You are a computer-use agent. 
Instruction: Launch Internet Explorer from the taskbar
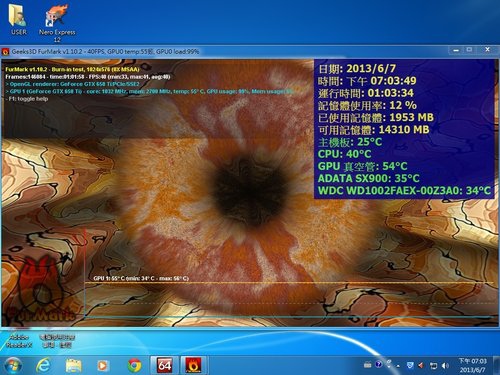click(x=43, y=366)
